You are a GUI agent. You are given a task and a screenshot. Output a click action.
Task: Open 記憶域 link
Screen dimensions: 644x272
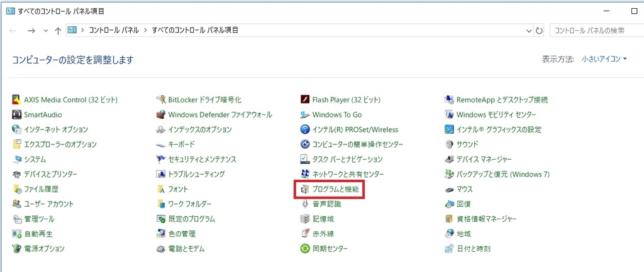click(323, 219)
